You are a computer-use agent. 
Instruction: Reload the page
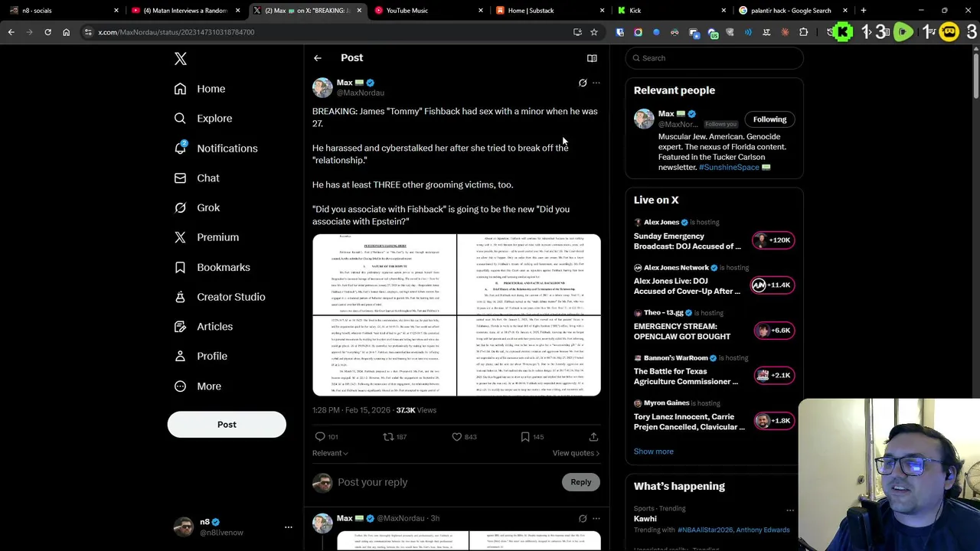47,32
